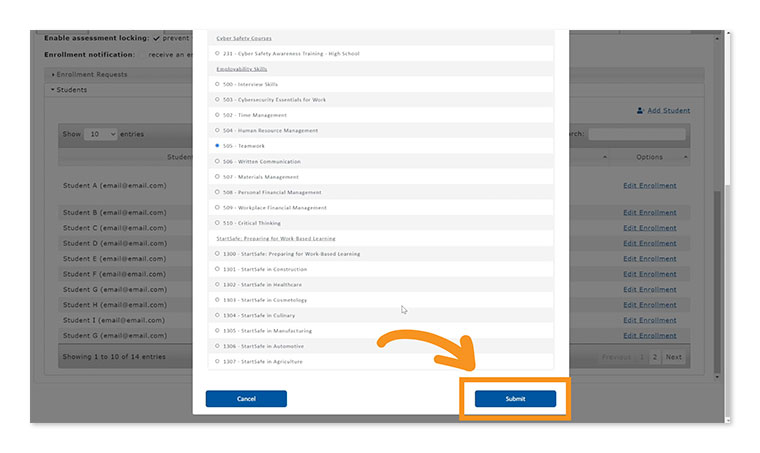Screen dimensions: 760x453
Task: Select 231 Cyber Safety Awareness Training radio
Action: pos(217,53)
